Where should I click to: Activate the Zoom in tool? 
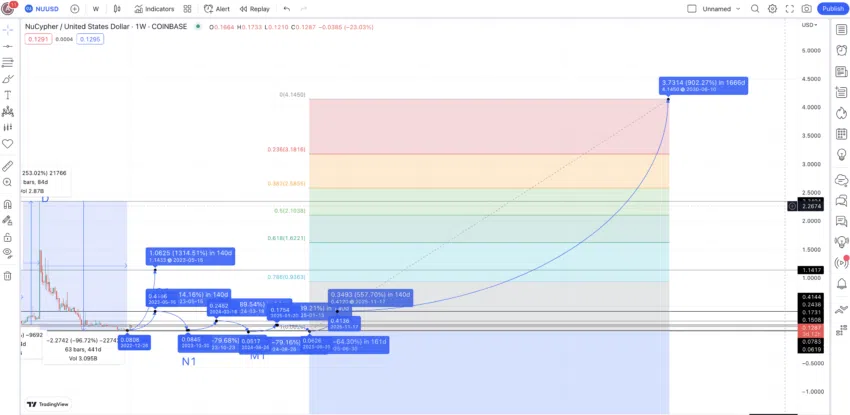click(x=8, y=183)
